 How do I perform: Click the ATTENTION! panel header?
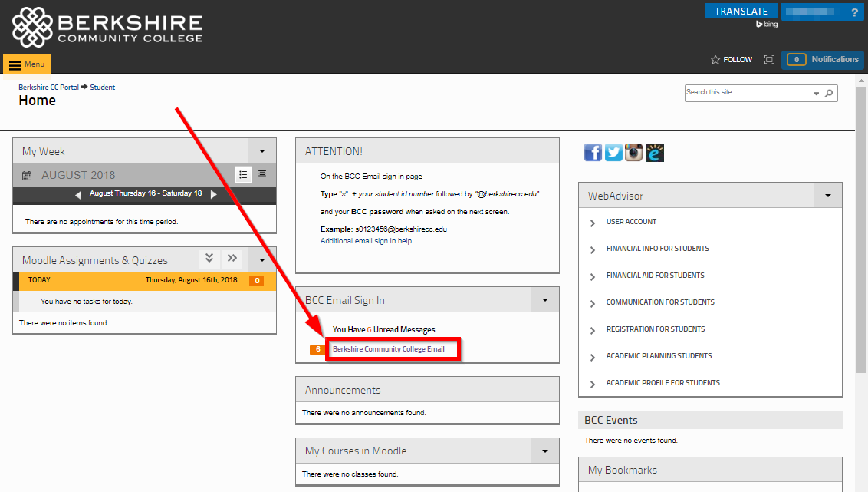(x=427, y=150)
